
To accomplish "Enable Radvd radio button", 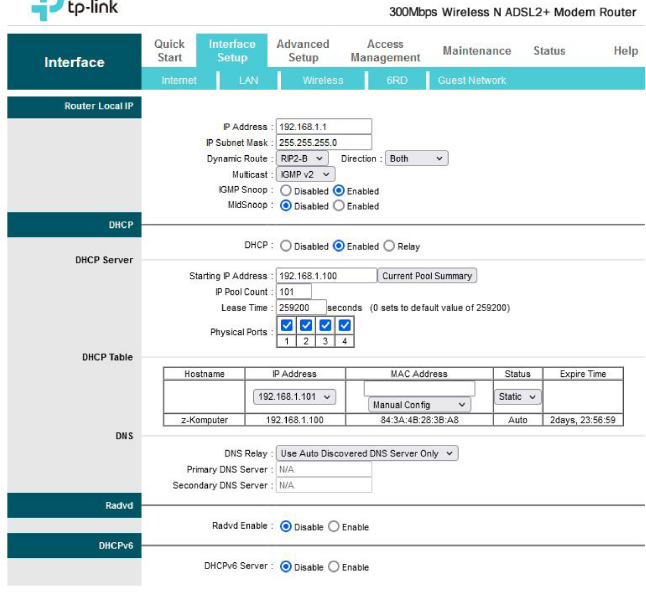I will click(334, 527).
